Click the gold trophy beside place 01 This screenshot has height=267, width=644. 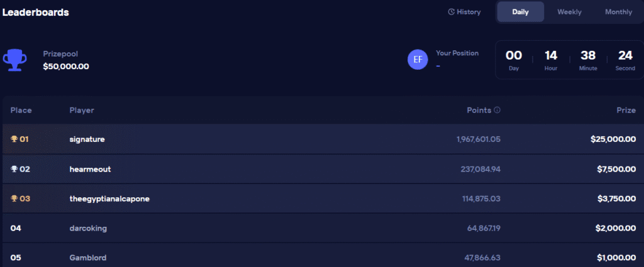14,139
